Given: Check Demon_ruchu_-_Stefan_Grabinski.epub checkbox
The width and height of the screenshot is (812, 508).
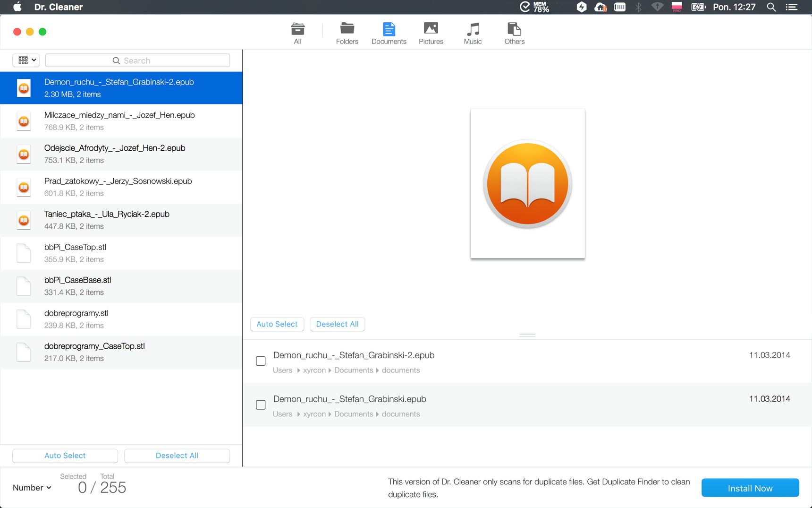Looking at the screenshot, I should pyautogui.click(x=261, y=405).
